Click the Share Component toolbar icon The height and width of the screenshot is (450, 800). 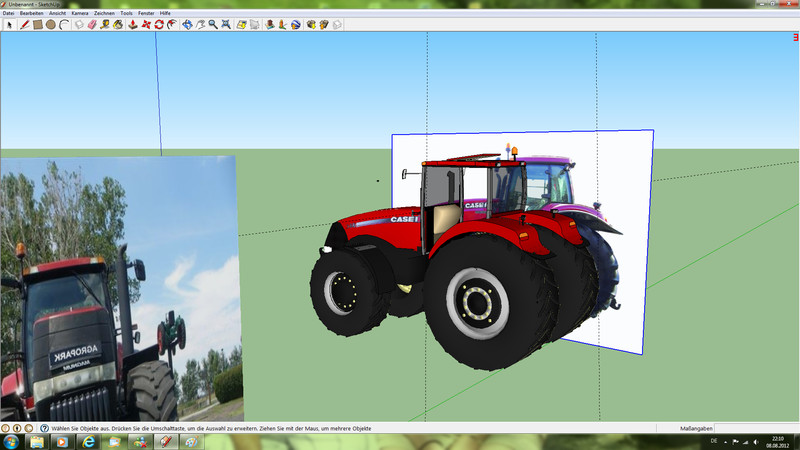pos(337,24)
